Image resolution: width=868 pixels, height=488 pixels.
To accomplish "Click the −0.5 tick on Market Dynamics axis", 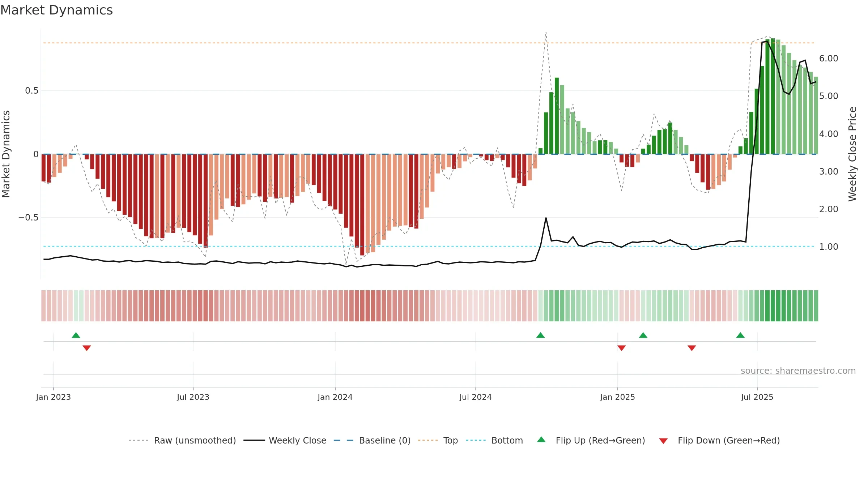I will 29,218.
